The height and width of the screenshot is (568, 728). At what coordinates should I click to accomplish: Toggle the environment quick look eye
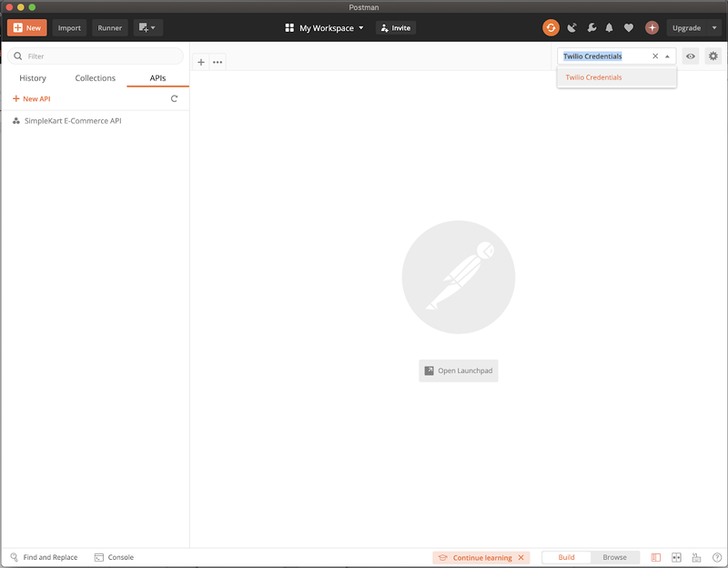(691, 56)
